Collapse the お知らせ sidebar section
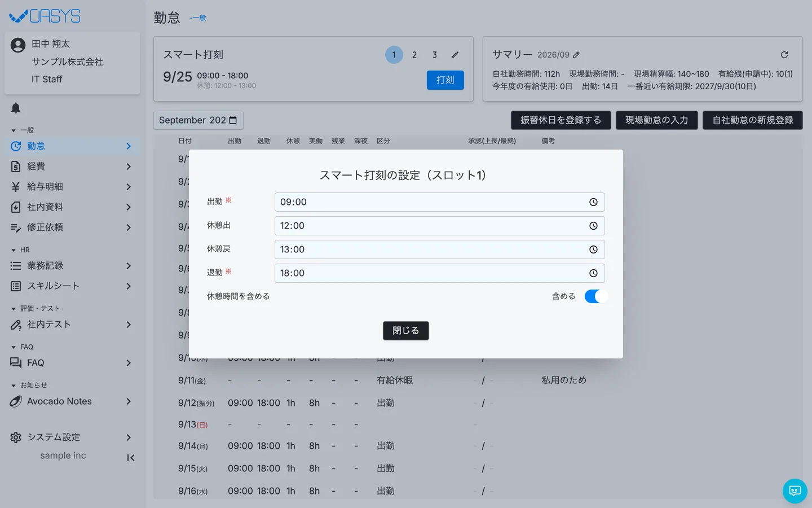This screenshot has height=508, width=812. [29, 386]
